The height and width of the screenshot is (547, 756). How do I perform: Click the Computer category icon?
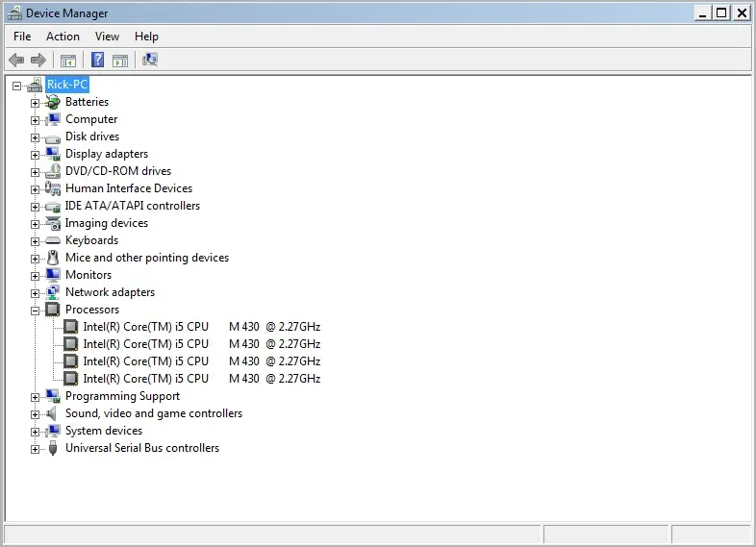coord(53,119)
